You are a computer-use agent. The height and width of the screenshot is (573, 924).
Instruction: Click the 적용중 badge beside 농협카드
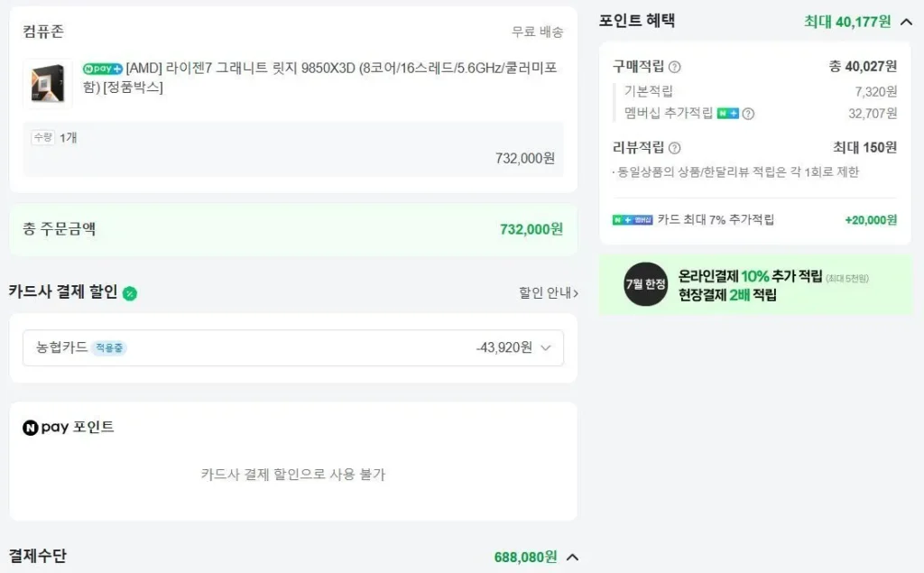109,347
